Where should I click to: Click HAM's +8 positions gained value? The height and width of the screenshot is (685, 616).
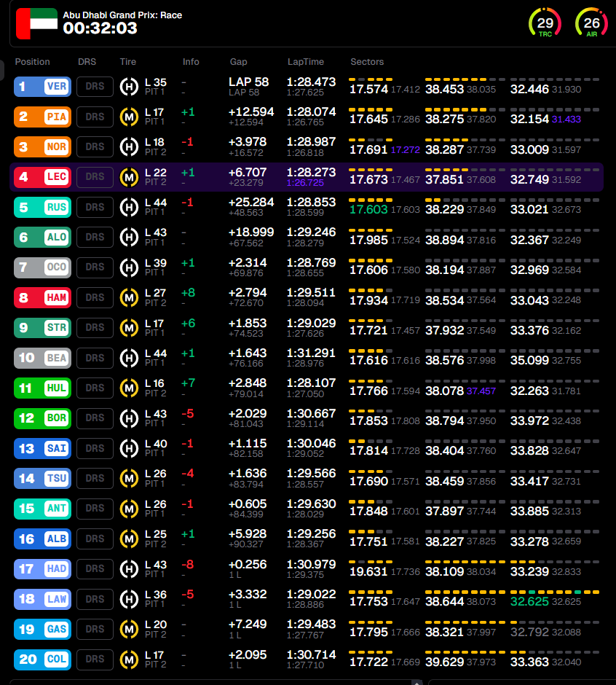[x=188, y=293]
